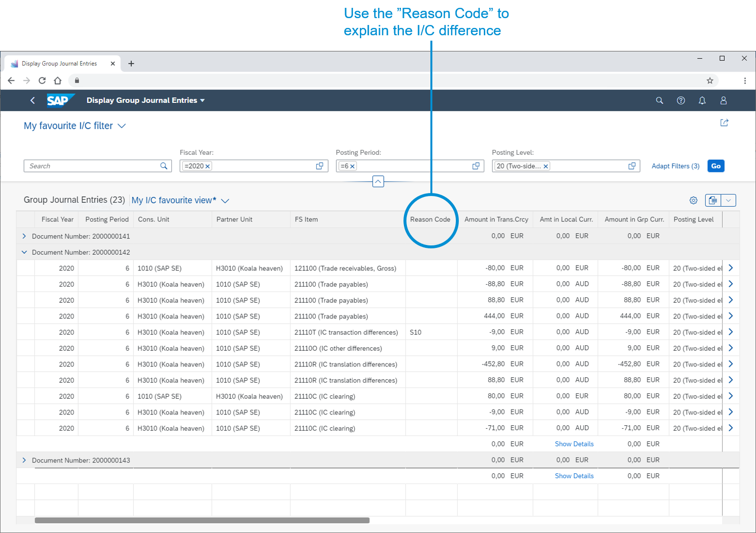The image size is (756, 533).
Task: Open the user profile icon
Action: pos(723,100)
